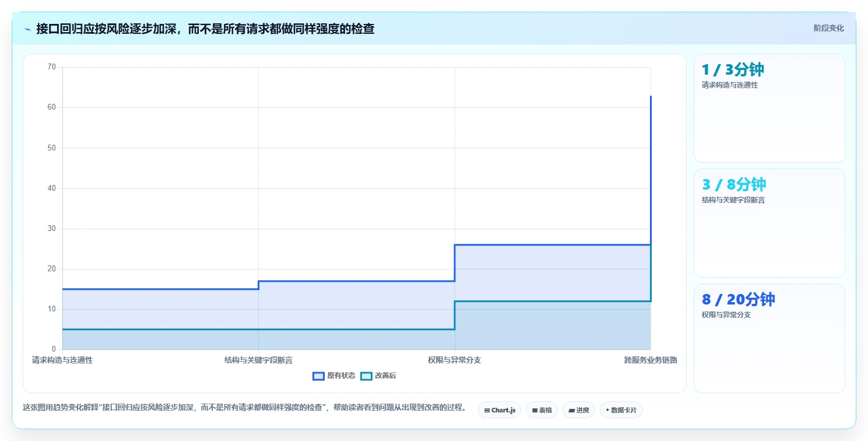Click the y-axis value 20
This screenshot has height=441, width=868.
[51, 269]
